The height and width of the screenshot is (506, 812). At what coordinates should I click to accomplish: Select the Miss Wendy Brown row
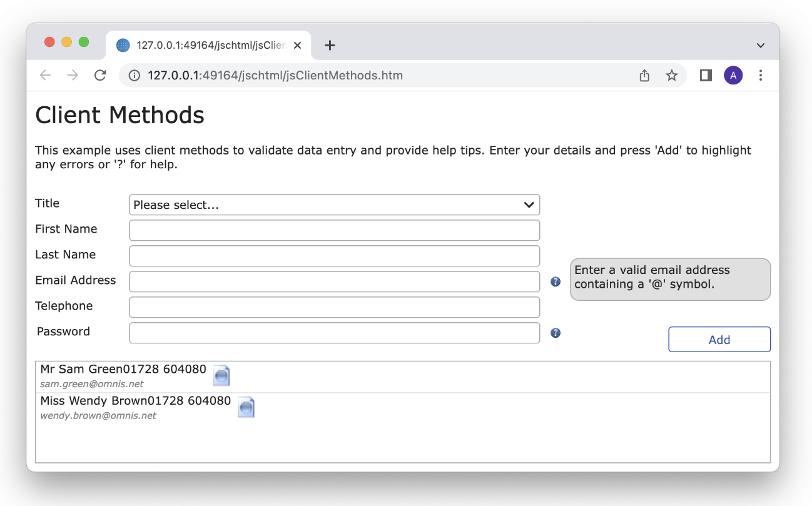[x=403, y=408]
